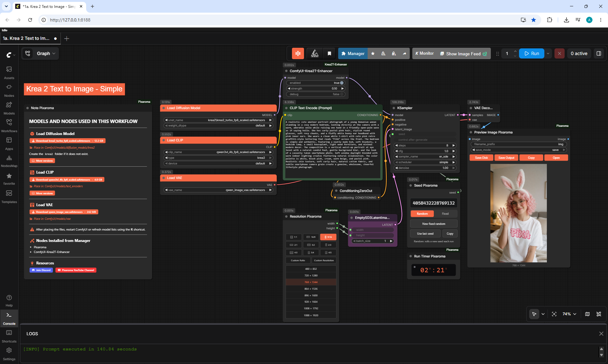Click the star icon next to Manager
This screenshot has height=364, width=608.
(373, 53)
